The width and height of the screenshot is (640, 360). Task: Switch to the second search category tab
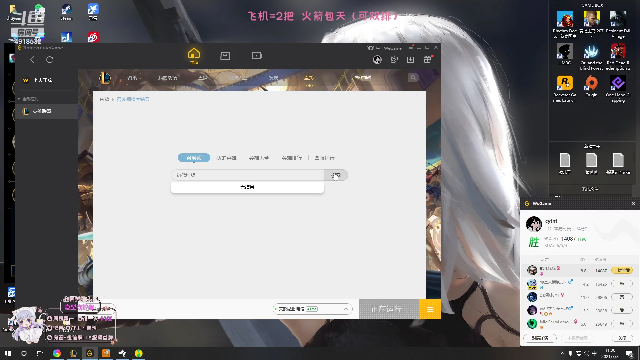227,158
